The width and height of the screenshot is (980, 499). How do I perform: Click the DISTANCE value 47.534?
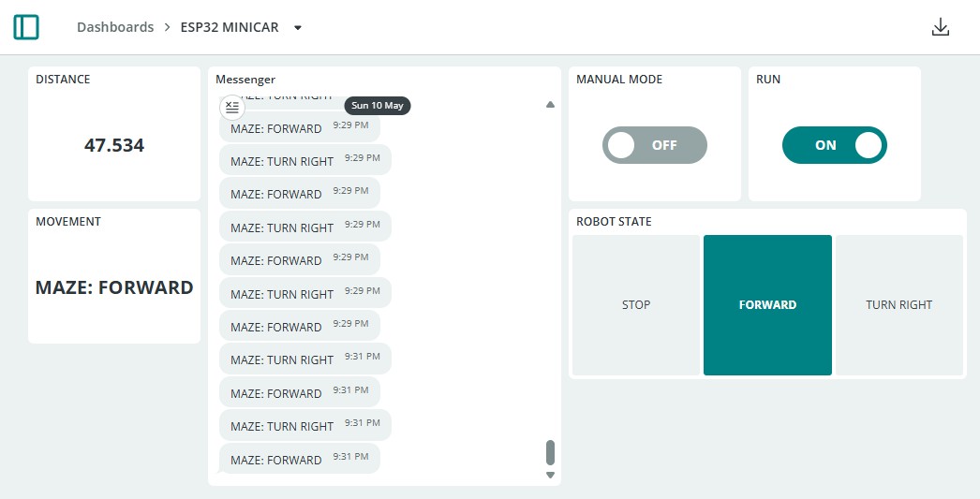[x=114, y=145]
